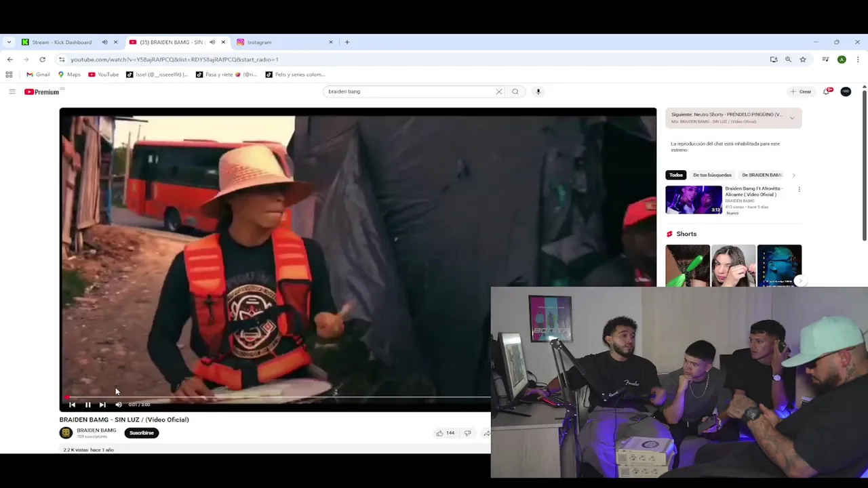Open Braiden Bamg Ft Afrovitta Alicante title
The width and height of the screenshot is (868, 488).
(753, 191)
